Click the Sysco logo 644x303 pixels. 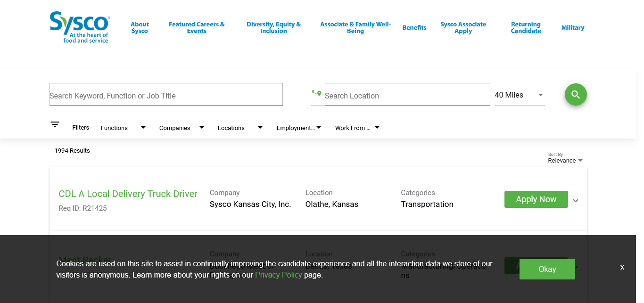[80, 27]
